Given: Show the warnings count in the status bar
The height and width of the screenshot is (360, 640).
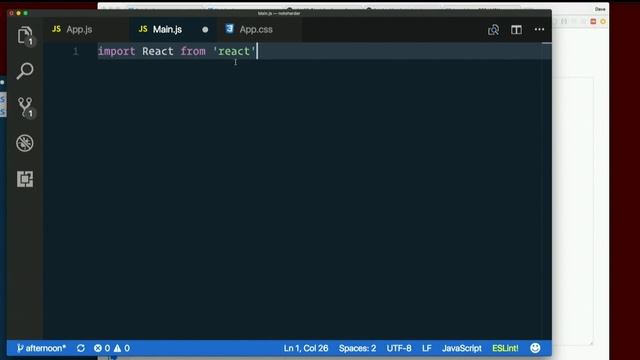Looking at the screenshot, I should (122, 348).
